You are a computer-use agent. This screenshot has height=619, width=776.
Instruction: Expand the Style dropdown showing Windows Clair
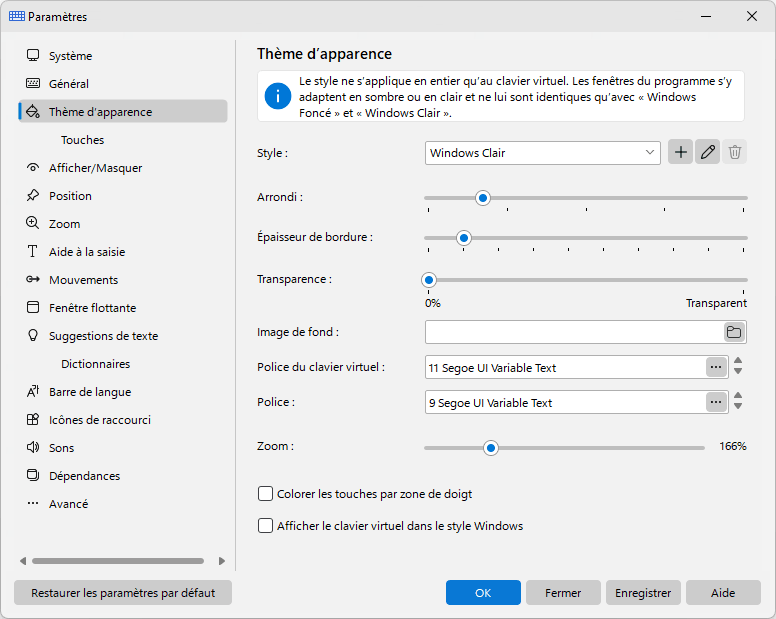[x=542, y=153]
